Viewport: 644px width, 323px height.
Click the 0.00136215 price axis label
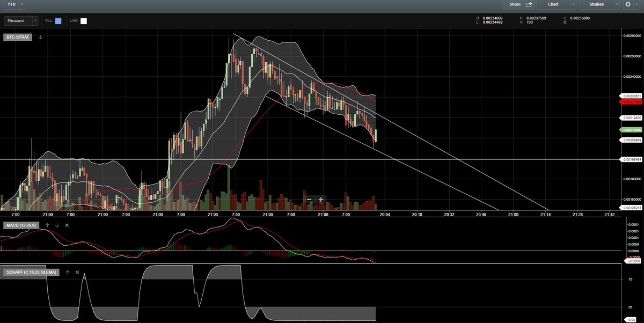(x=631, y=207)
